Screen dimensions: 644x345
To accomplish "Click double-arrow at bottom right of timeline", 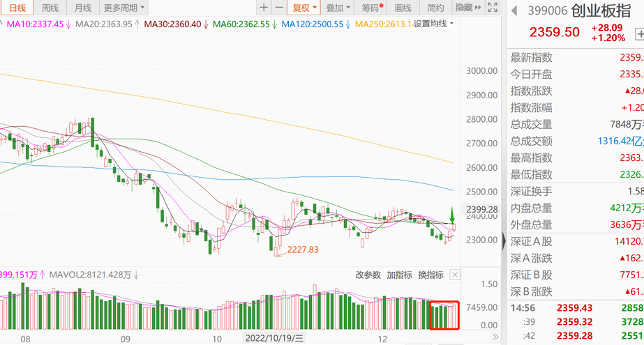I will pos(495,337).
